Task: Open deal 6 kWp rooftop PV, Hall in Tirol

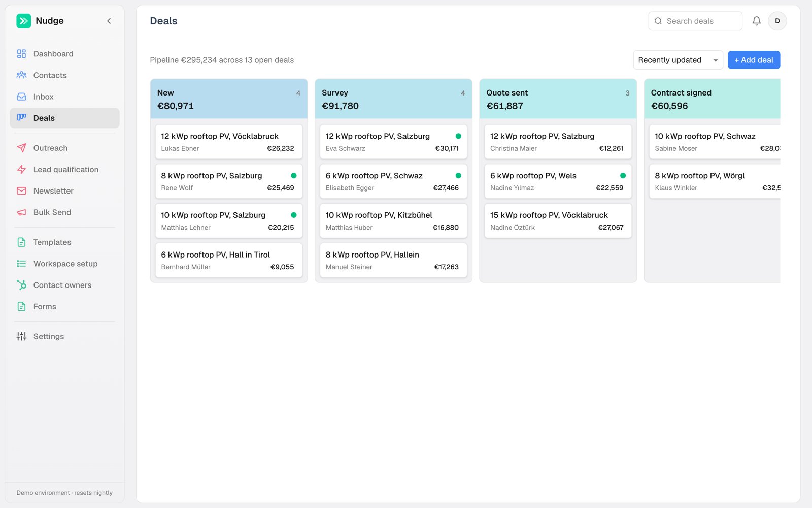Action: pyautogui.click(x=229, y=261)
